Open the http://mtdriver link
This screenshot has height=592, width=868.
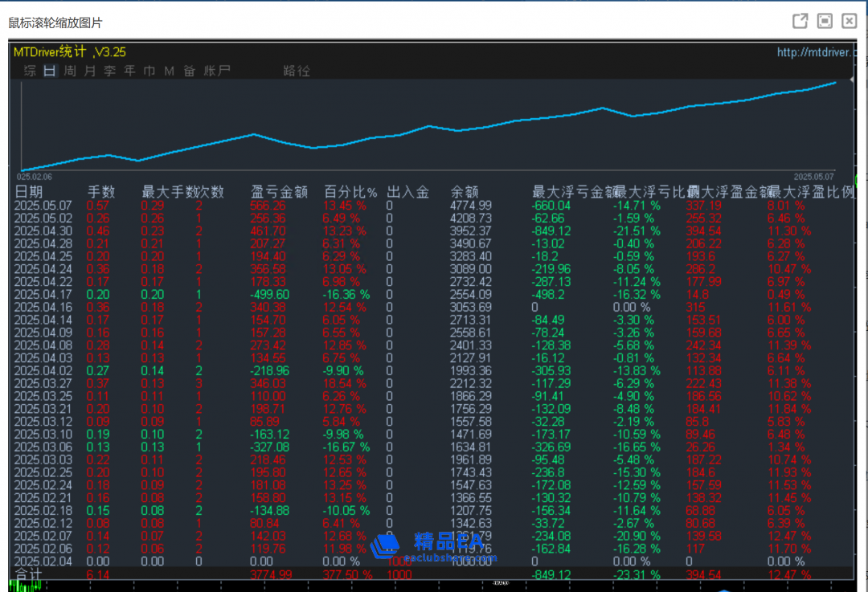click(816, 53)
